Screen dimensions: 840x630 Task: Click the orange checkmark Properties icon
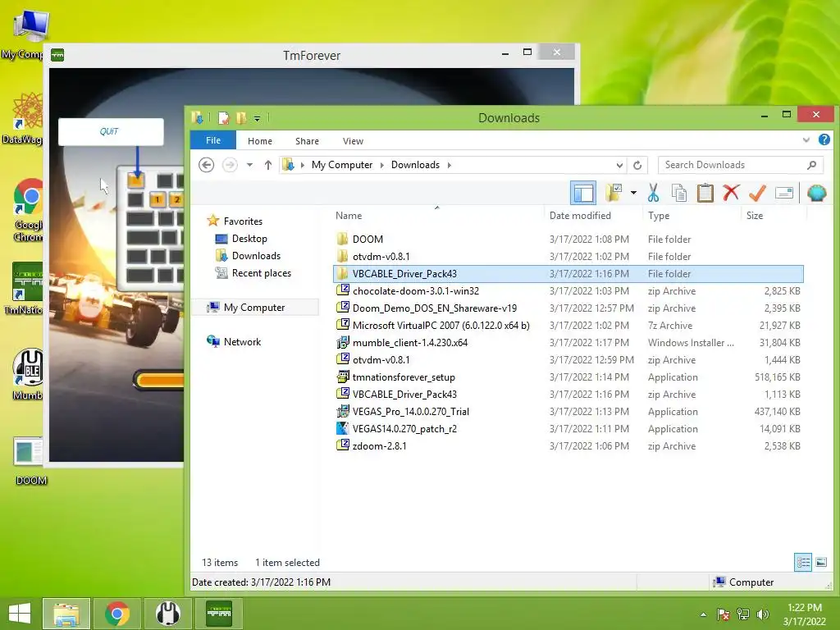tap(757, 193)
